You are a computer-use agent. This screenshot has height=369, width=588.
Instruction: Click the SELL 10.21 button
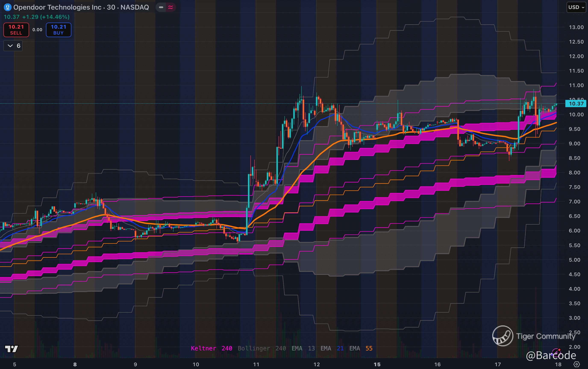(16, 30)
